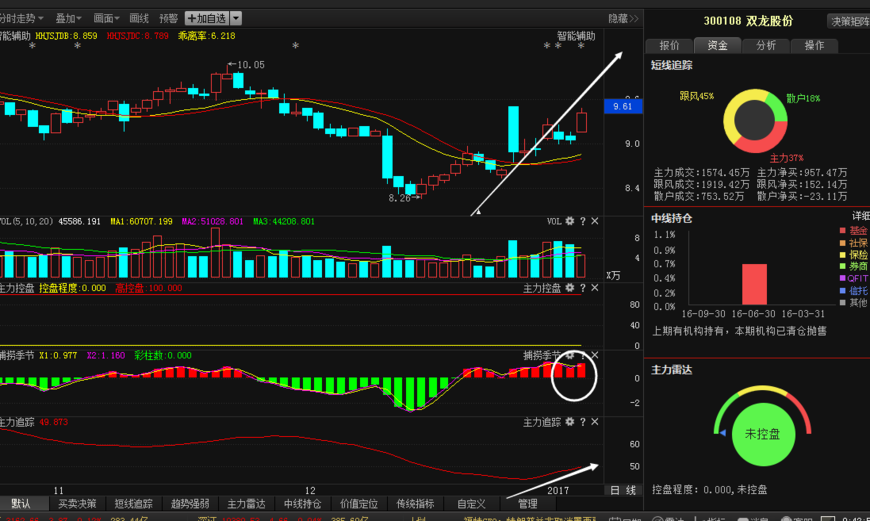This screenshot has height=521, width=870.
Task: Hide the side panel via 隐藏>>
Action: click(x=623, y=18)
